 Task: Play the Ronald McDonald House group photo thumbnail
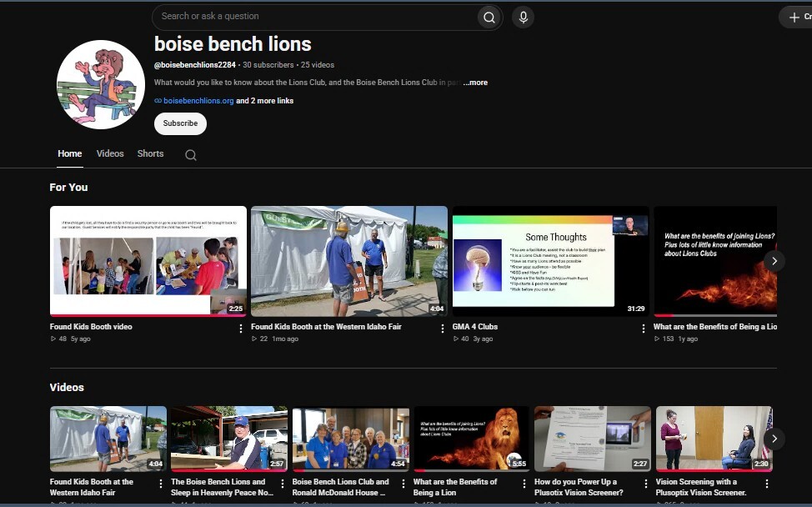351,439
